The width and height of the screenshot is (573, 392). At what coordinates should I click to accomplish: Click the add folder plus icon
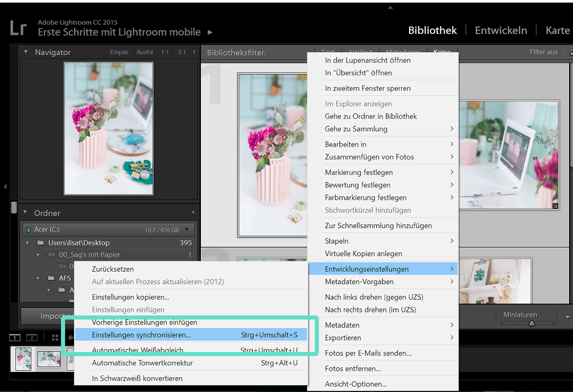pos(193,213)
